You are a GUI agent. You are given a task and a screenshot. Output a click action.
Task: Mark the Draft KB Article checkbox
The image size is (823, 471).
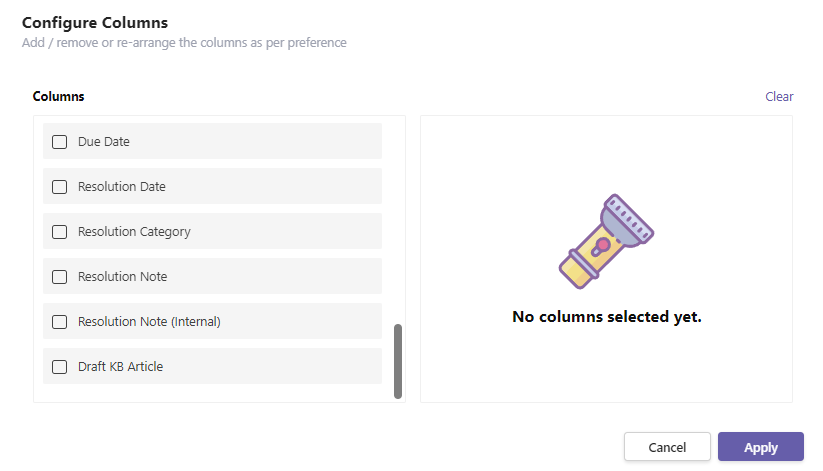click(59, 367)
